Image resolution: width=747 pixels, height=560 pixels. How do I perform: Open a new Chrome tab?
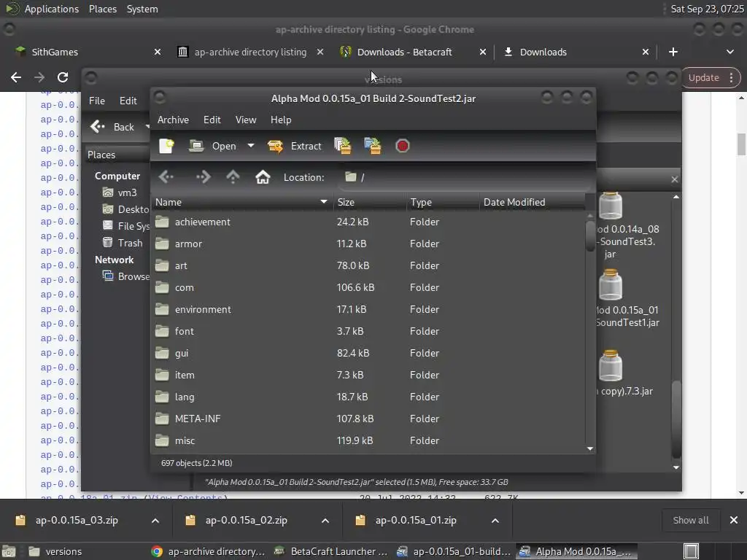coord(673,52)
